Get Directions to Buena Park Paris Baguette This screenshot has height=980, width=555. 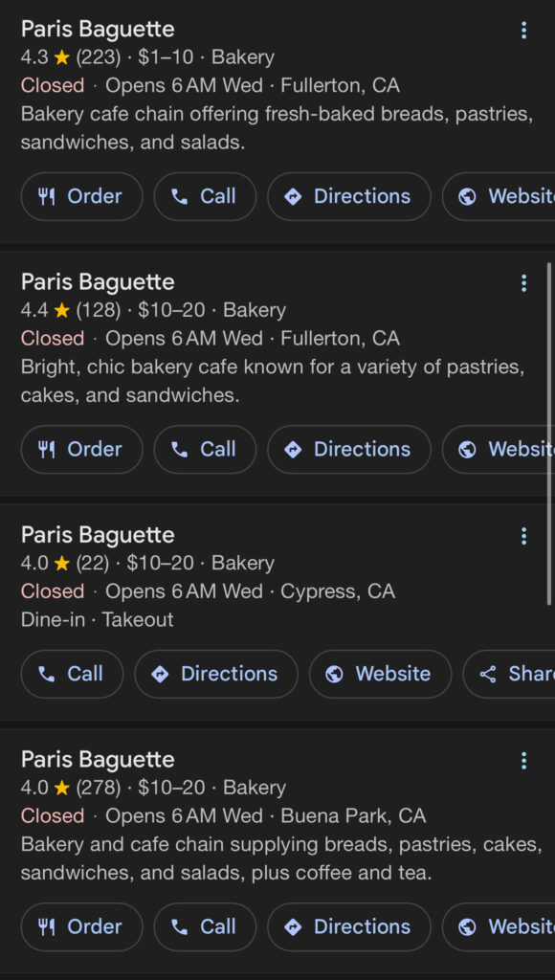[349, 926]
